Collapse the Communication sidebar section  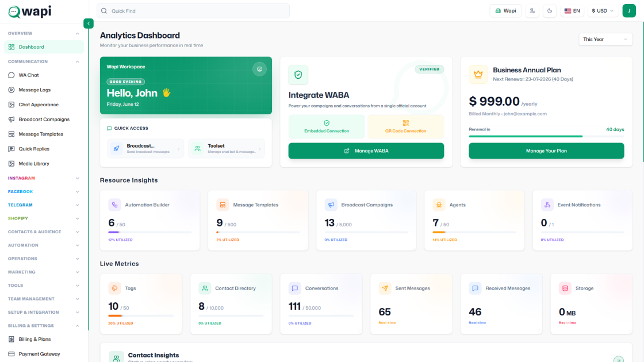[x=43, y=61]
